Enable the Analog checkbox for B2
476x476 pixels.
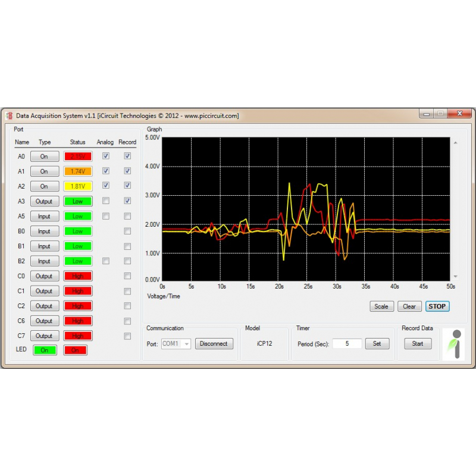(105, 261)
